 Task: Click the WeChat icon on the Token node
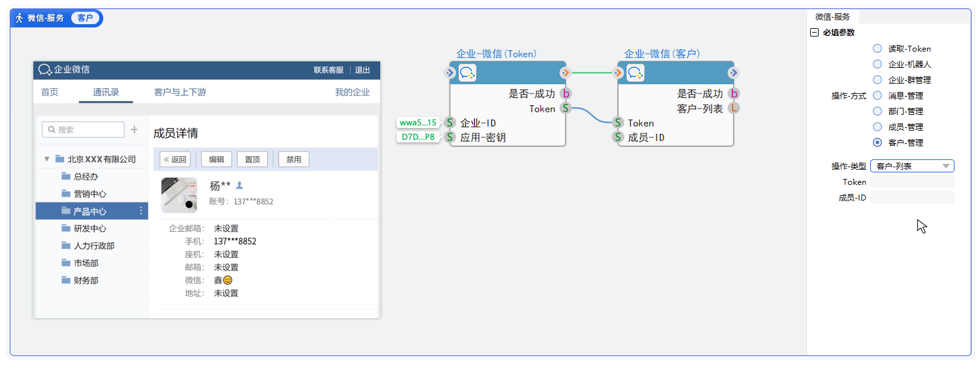[467, 73]
